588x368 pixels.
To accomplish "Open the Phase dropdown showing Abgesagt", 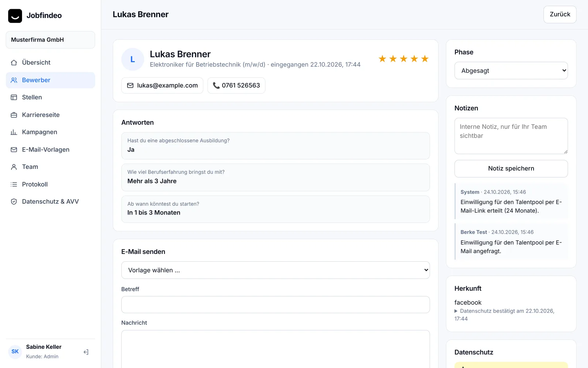I will (x=511, y=71).
